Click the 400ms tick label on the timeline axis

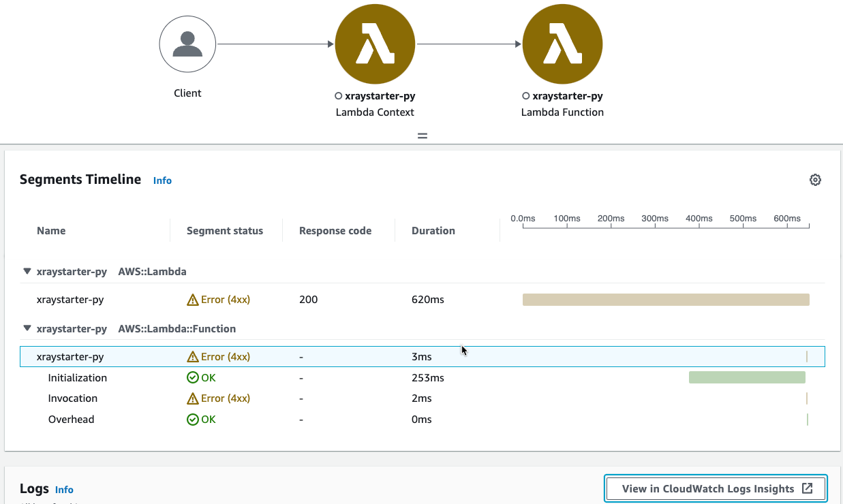pos(699,219)
